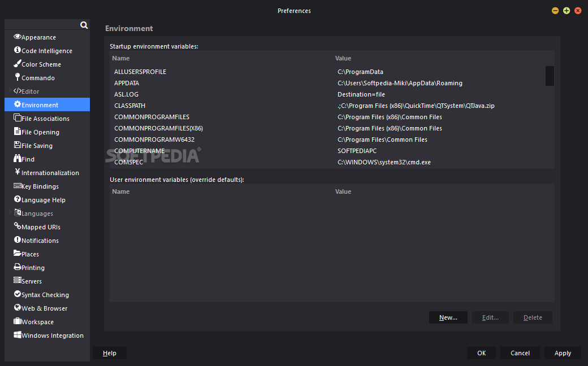Click the user variables Value column header

point(343,191)
